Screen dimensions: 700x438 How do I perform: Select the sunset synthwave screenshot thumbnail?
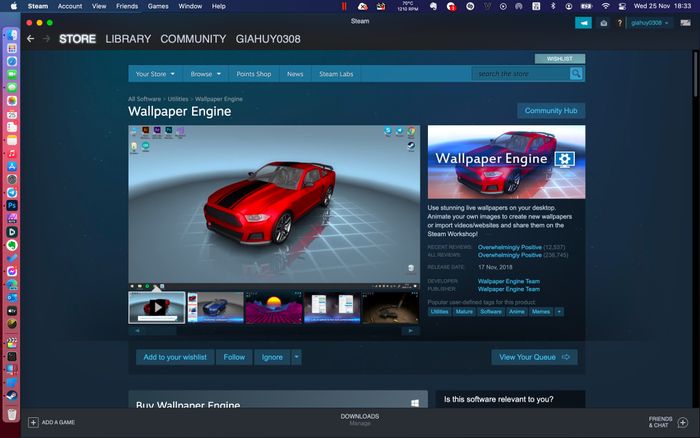pyautogui.click(x=274, y=307)
